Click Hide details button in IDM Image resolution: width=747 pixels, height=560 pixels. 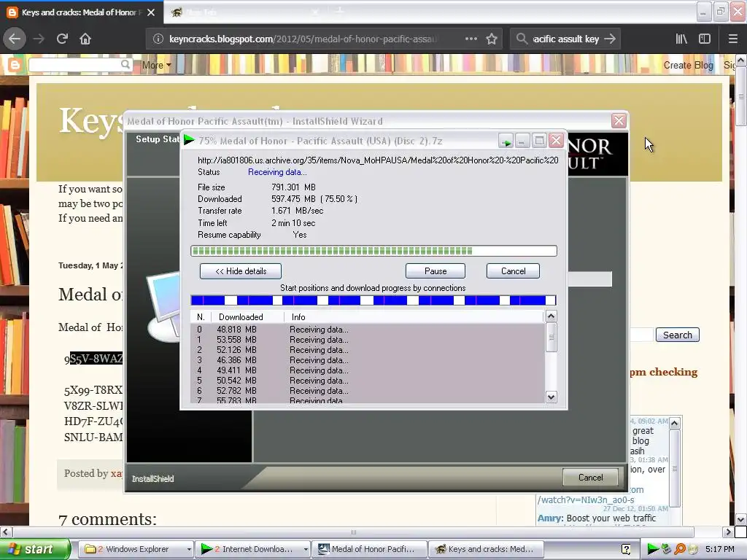241,271
